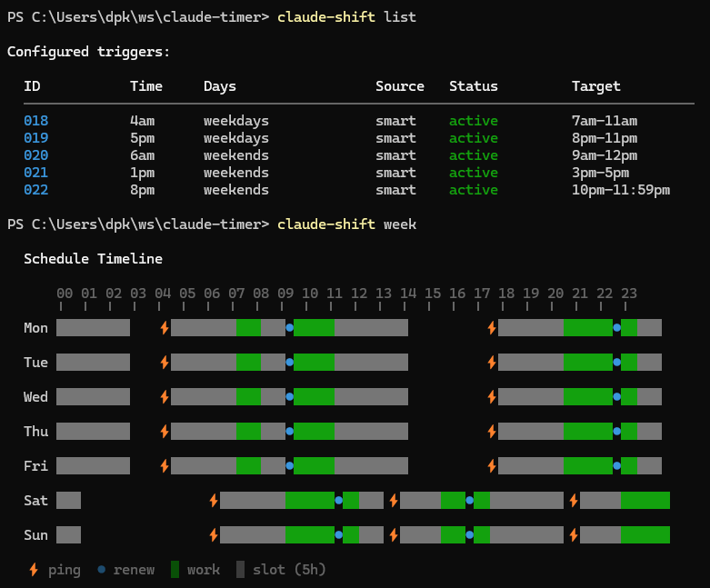The width and height of the screenshot is (710, 588).
Task: Click the Sat row ping bolt near hour 13
Action: (394, 500)
